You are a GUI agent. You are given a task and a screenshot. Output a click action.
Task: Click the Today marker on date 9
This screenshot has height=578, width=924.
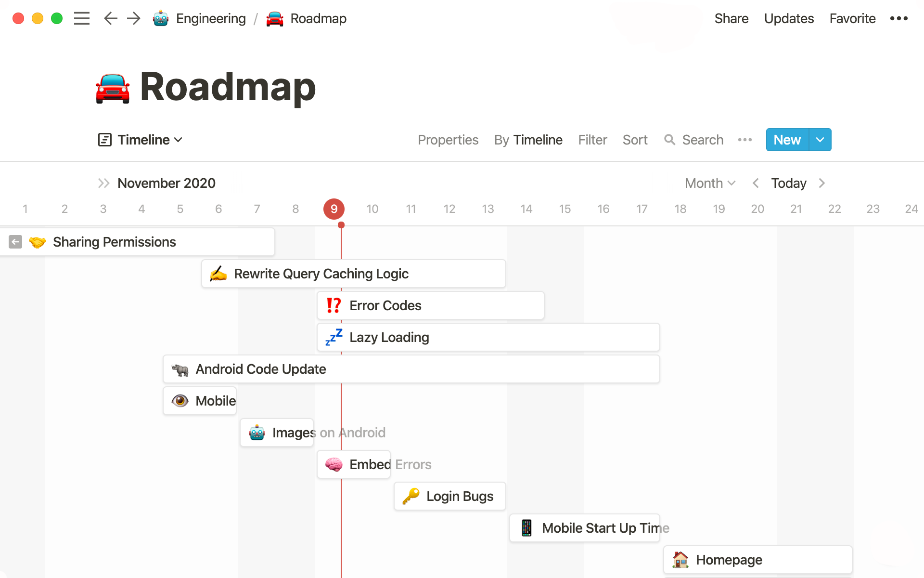[x=334, y=209]
